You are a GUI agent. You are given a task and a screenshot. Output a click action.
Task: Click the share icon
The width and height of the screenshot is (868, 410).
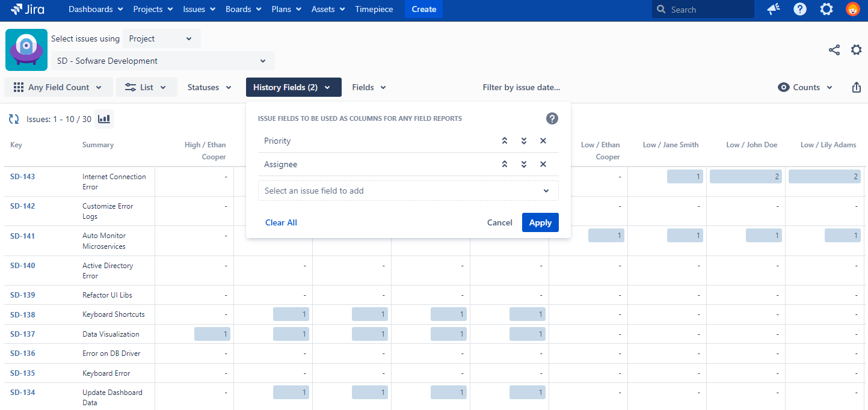tap(834, 50)
